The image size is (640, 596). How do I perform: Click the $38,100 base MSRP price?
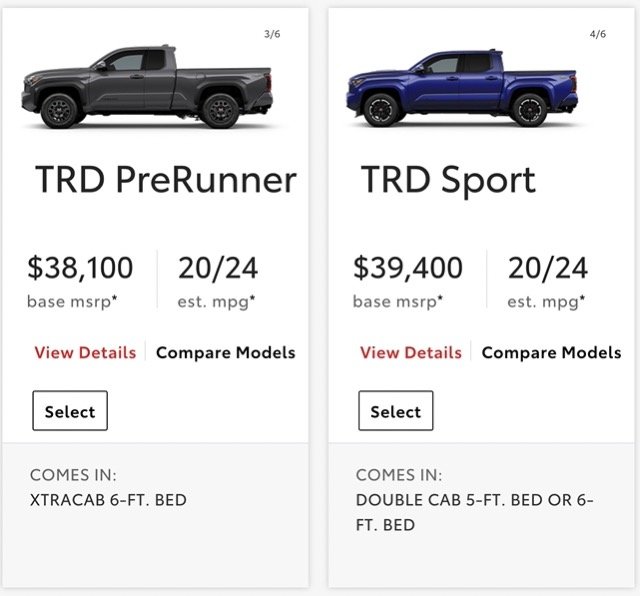click(80, 268)
